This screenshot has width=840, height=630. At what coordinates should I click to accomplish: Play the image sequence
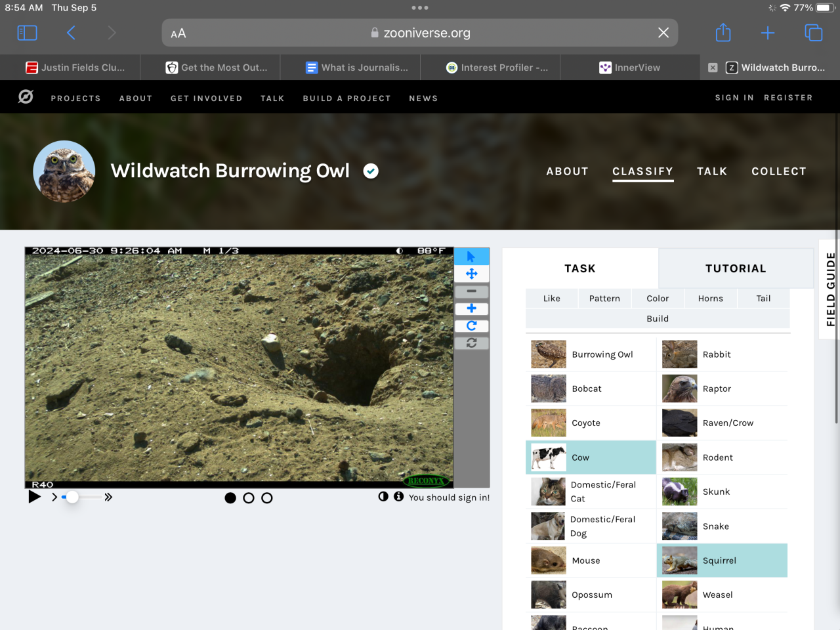(35, 497)
